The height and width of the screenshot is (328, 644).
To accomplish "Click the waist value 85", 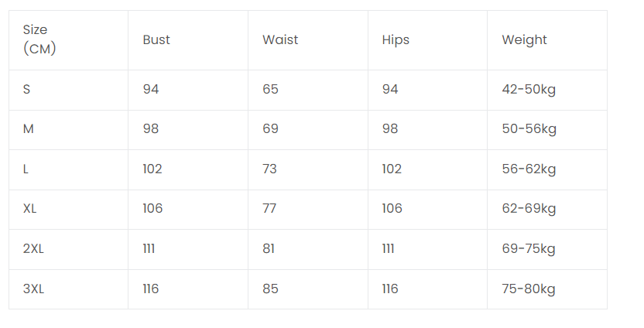I will pyautogui.click(x=270, y=289).
